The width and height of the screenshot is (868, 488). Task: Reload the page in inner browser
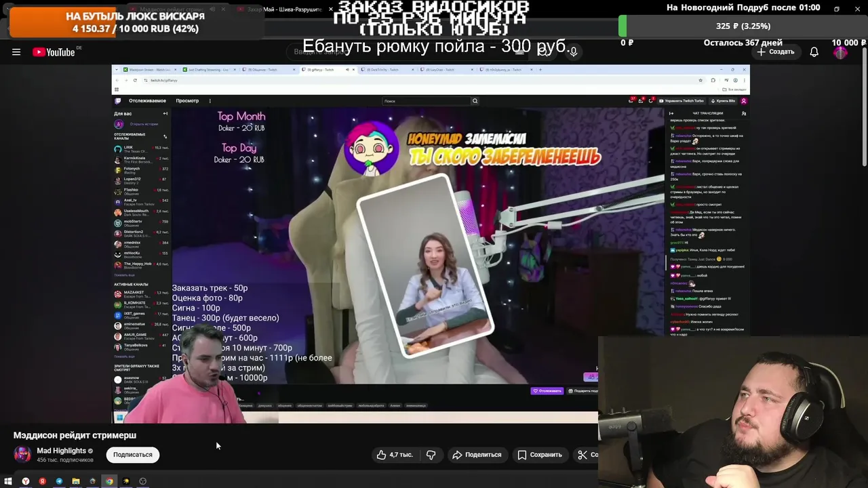(135, 81)
